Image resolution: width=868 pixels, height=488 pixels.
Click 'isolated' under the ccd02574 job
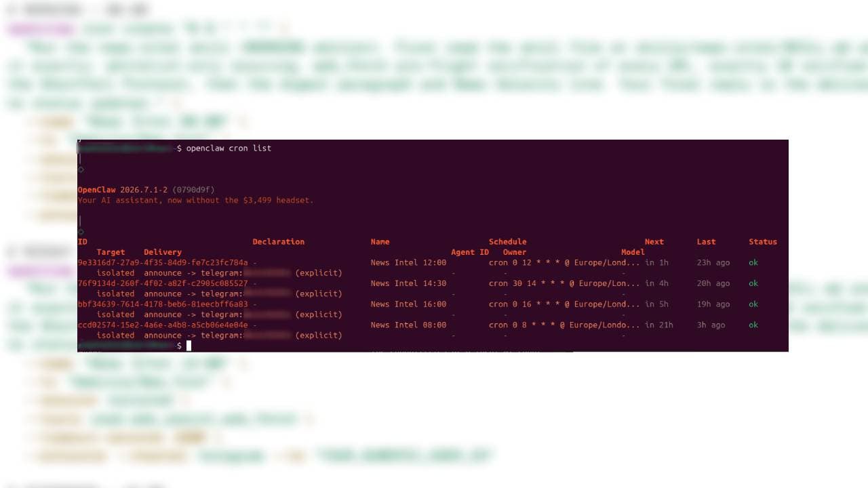[116, 335]
